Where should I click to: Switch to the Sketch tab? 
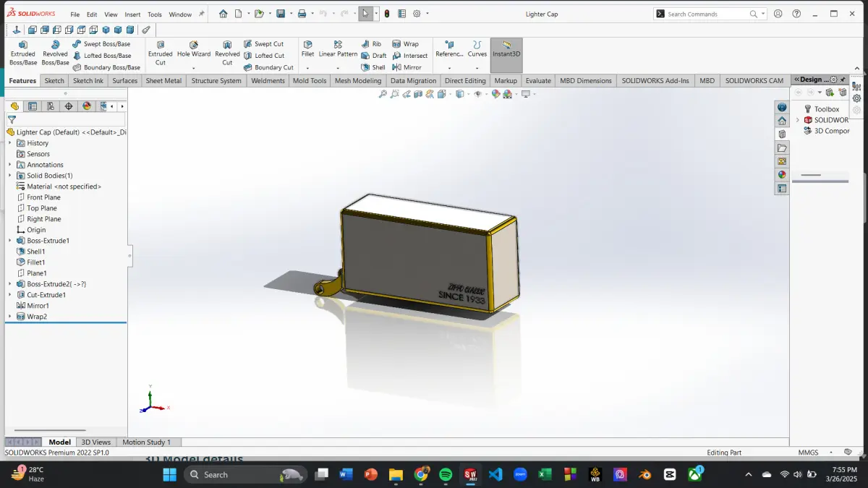click(x=54, y=81)
